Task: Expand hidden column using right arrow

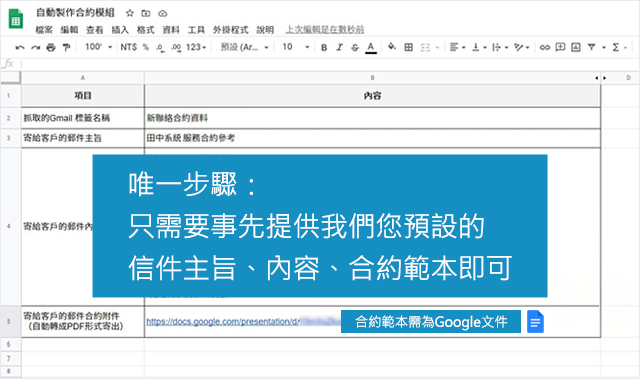Action: click(x=604, y=78)
